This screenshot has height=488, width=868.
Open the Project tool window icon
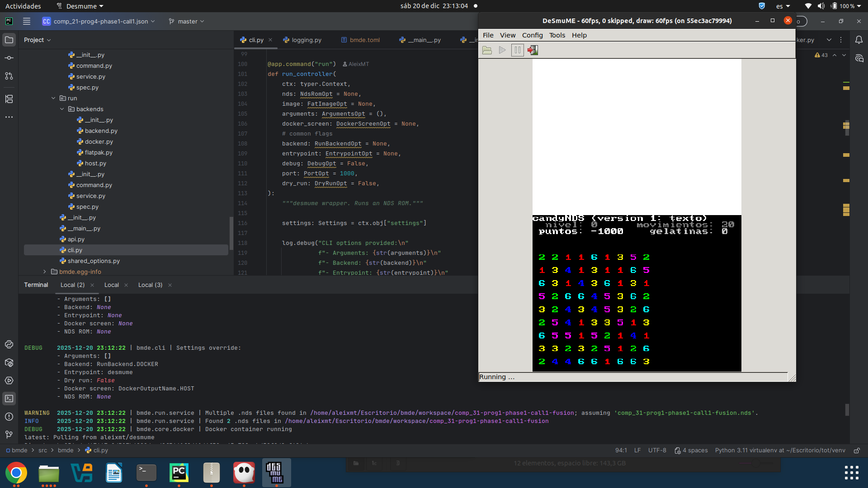click(x=9, y=40)
